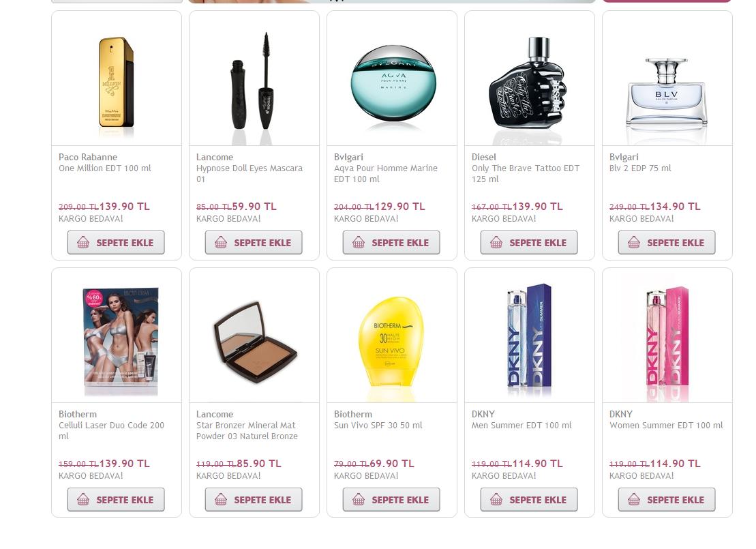The height and width of the screenshot is (549, 756).
Task: Open Women Summer EDT 100 ml link
Action: (x=666, y=426)
